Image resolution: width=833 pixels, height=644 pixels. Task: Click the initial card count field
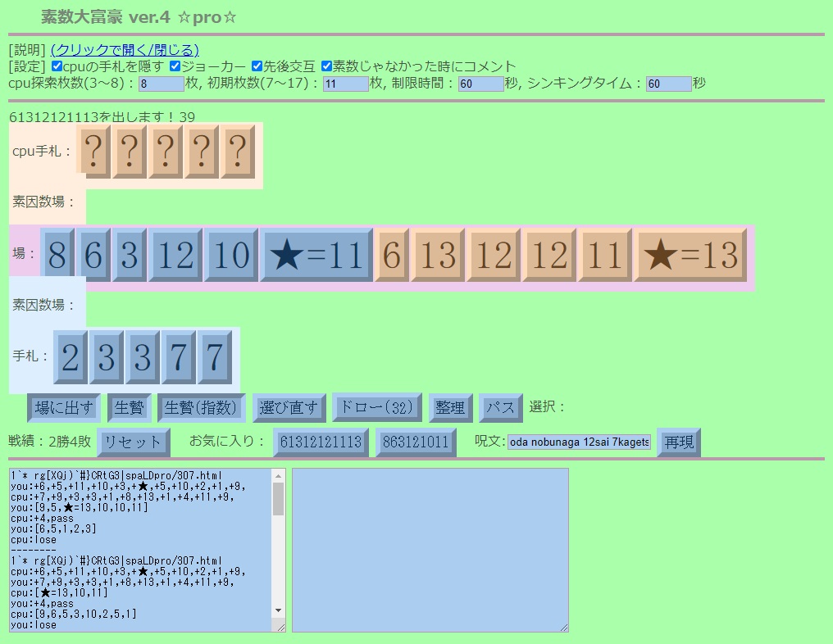(x=346, y=84)
